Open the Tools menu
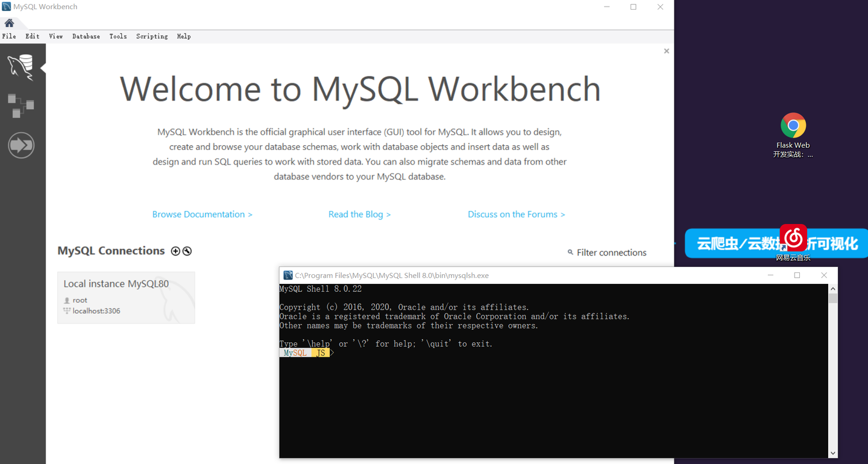Viewport: 868px width, 464px height. pos(118,36)
